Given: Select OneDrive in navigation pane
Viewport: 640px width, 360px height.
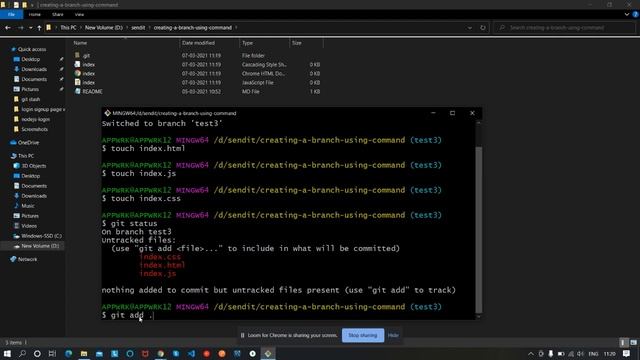Looking at the screenshot, I should (x=28, y=142).
